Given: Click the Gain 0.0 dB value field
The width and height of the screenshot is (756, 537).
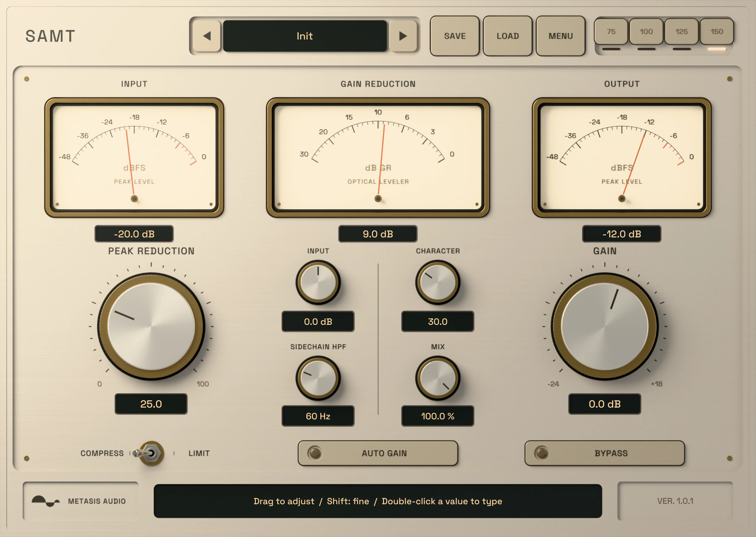Looking at the screenshot, I should point(605,404).
